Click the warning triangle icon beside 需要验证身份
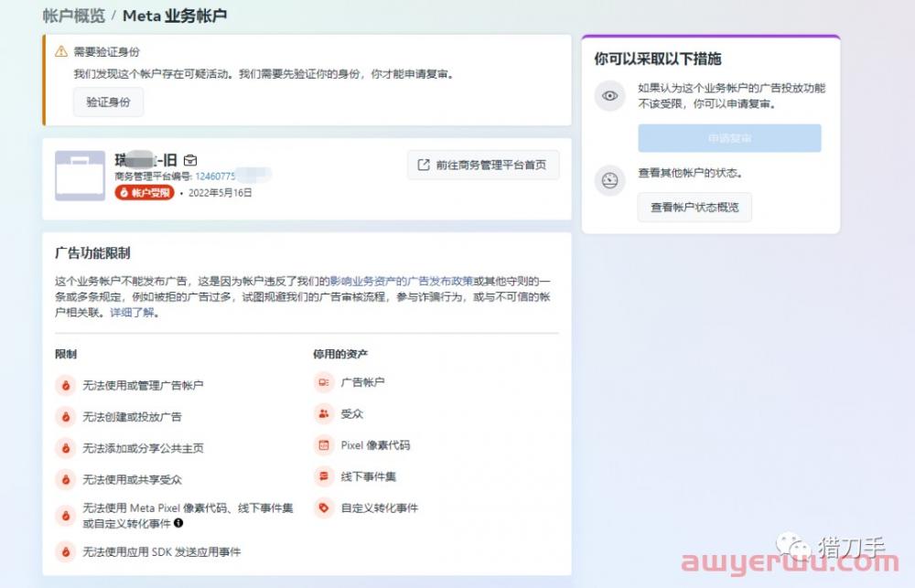Image resolution: width=915 pixels, height=588 pixels. pyautogui.click(x=61, y=51)
